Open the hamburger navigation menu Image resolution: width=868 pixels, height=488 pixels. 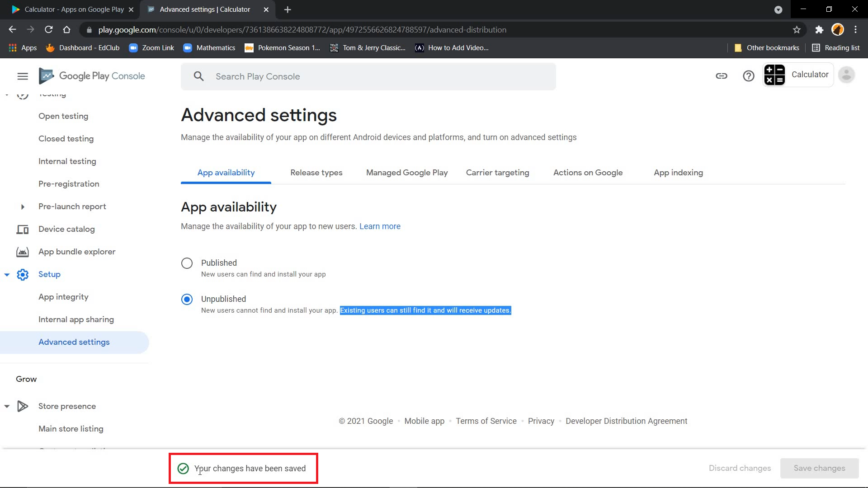[23, 76]
